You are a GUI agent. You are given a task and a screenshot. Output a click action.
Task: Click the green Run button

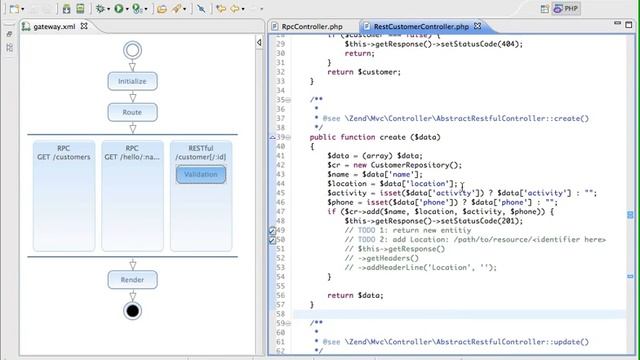tap(119, 9)
